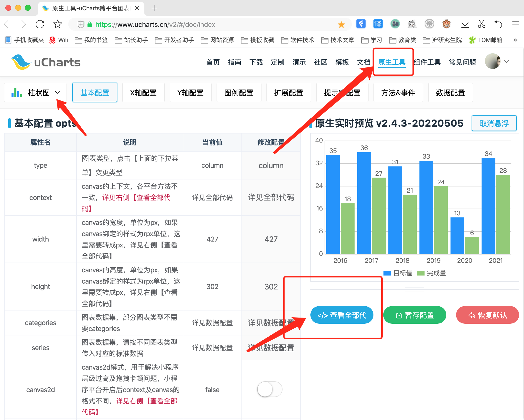
Task: Select 原生工具 navigation item
Action: tap(392, 62)
